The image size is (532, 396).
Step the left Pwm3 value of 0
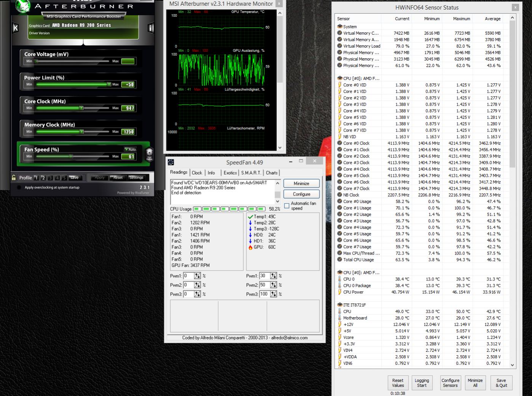pos(197,294)
